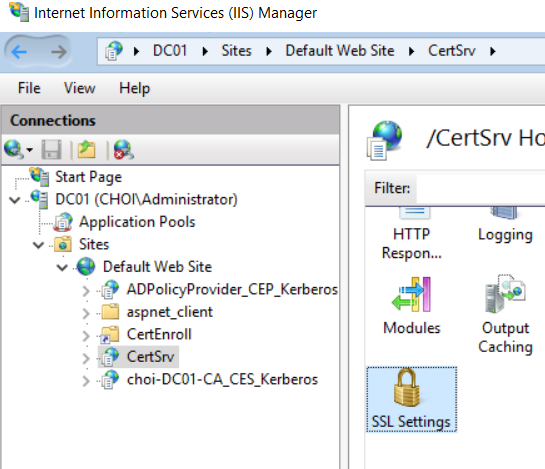Click the Save connections toolbar icon
545x469 pixels.
click(51, 149)
